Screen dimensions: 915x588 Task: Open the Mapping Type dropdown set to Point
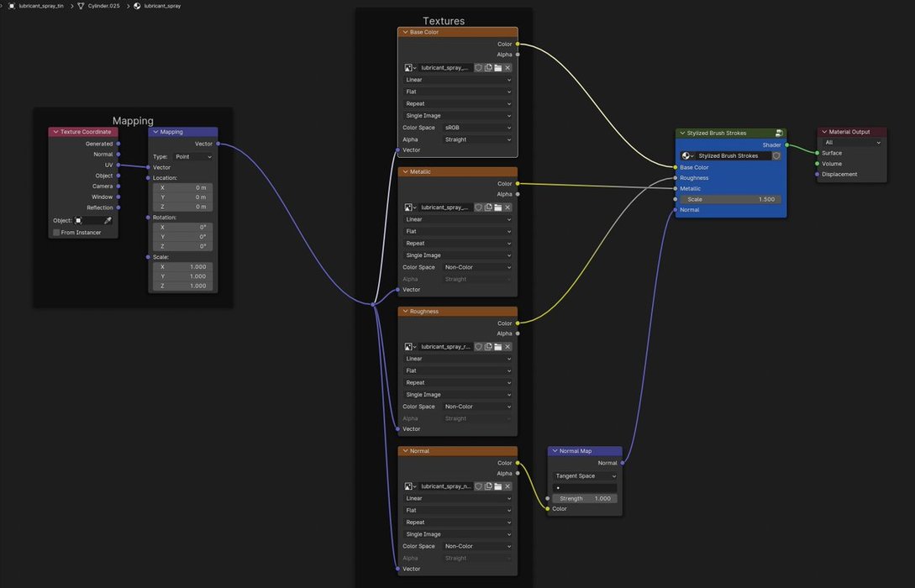pyautogui.click(x=192, y=157)
